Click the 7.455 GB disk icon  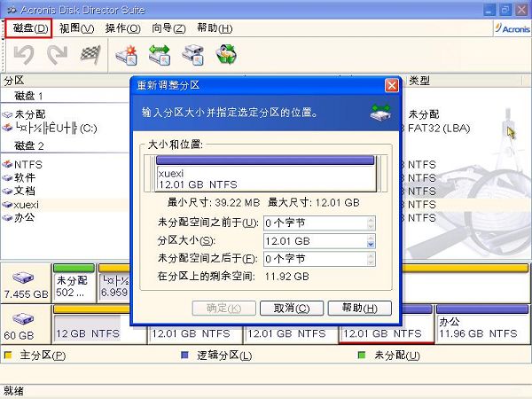coord(23,278)
